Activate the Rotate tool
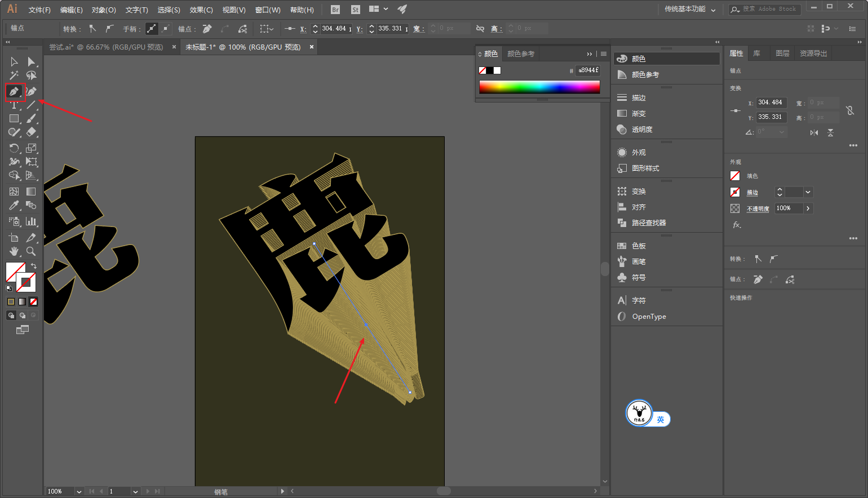 14,148
